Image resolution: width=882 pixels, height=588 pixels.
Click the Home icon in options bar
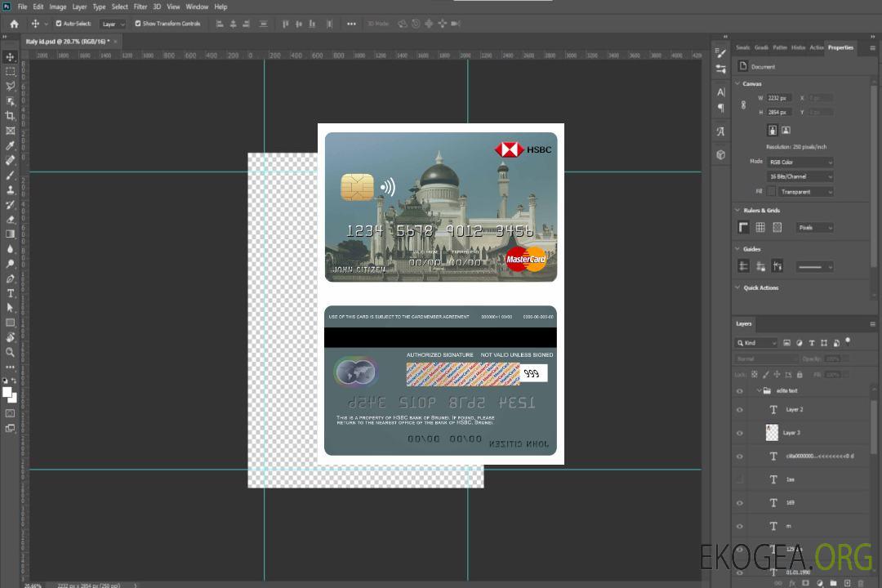pos(14,24)
